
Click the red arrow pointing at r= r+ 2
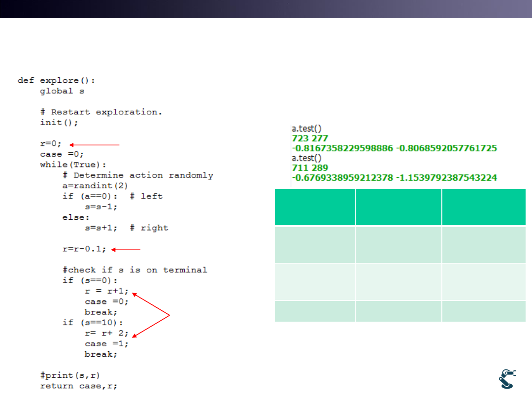(x=151, y=326)
